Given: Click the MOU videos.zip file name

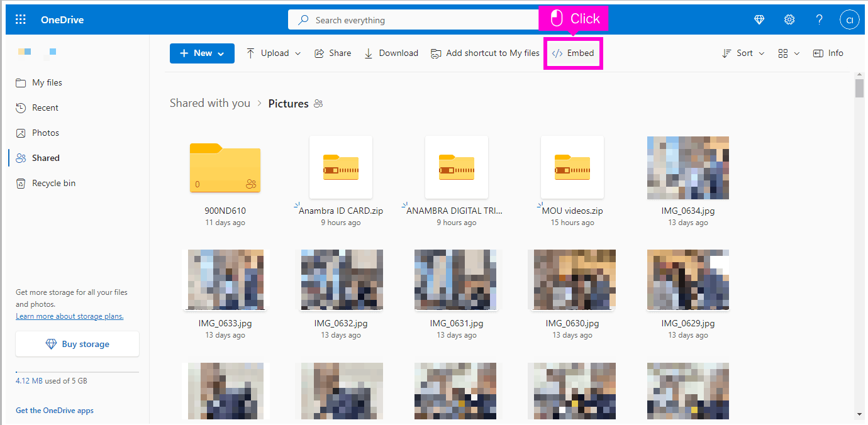Looking at the screenshot, I should coord(572,211).
